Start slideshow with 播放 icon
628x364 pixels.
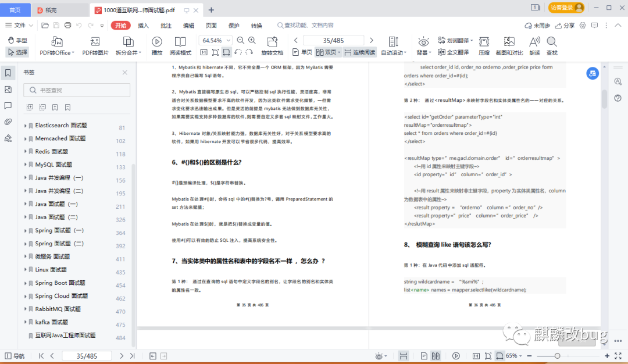pos(156,46)
